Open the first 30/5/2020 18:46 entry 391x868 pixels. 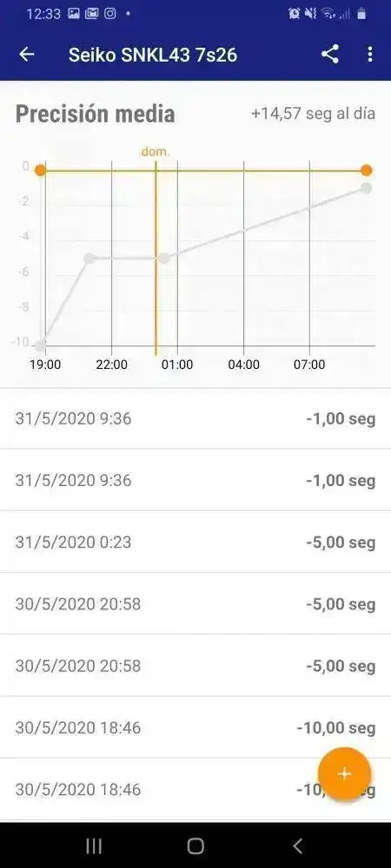pos(195,727)
